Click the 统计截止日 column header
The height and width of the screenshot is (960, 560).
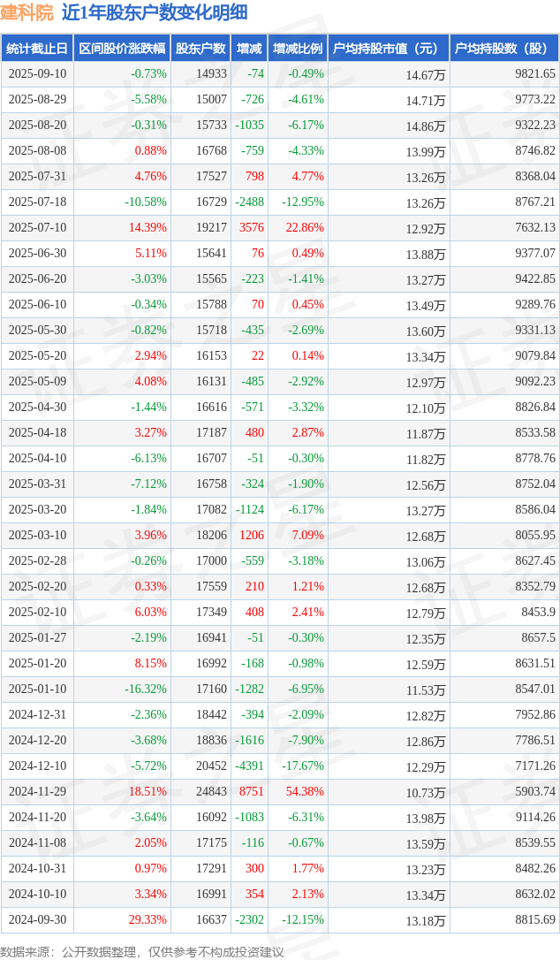coord(37,49)
